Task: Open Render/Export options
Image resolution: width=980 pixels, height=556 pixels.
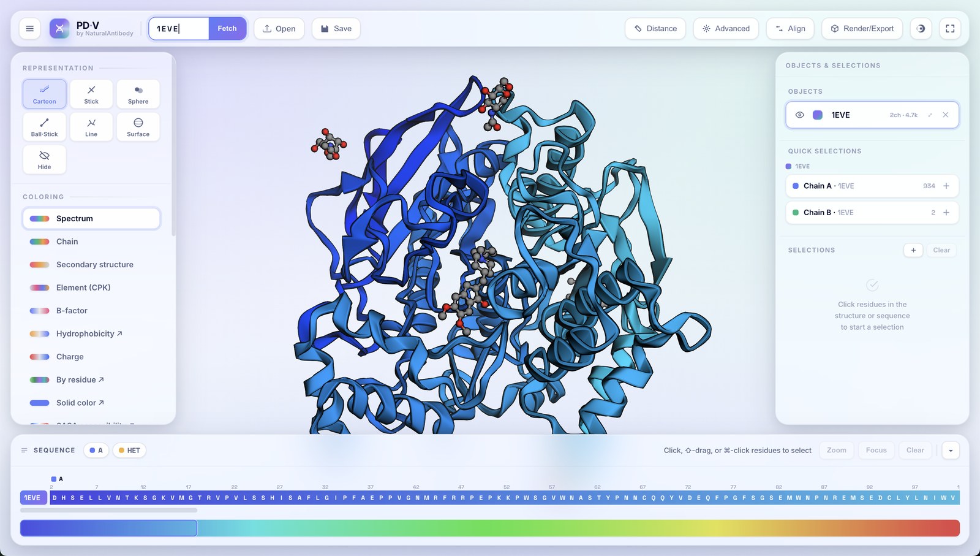Action: pyautogui.click(x=862, y=28)
